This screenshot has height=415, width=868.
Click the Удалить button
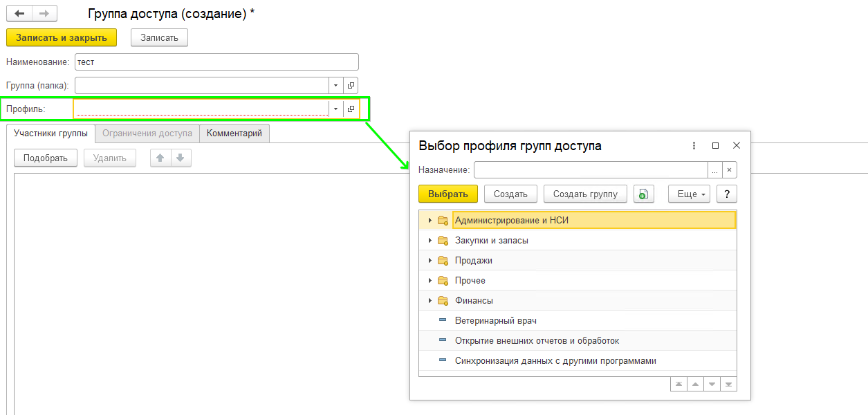(110, 158)
